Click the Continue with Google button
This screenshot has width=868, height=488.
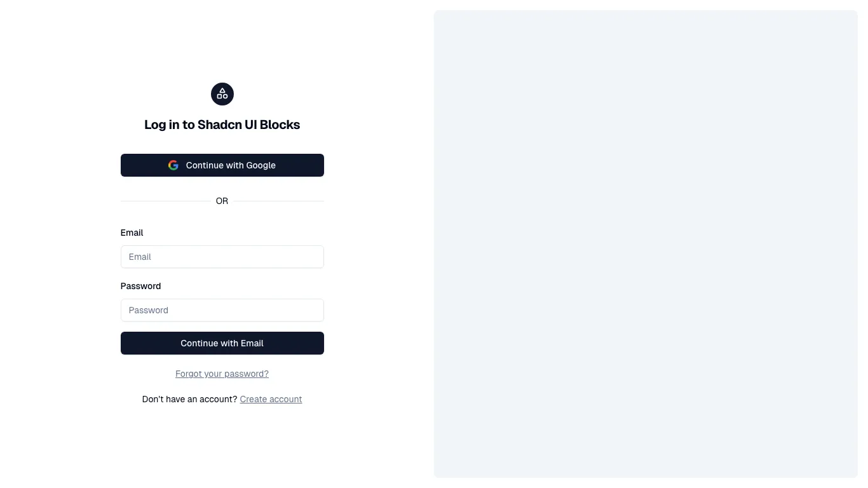point(222,165)
